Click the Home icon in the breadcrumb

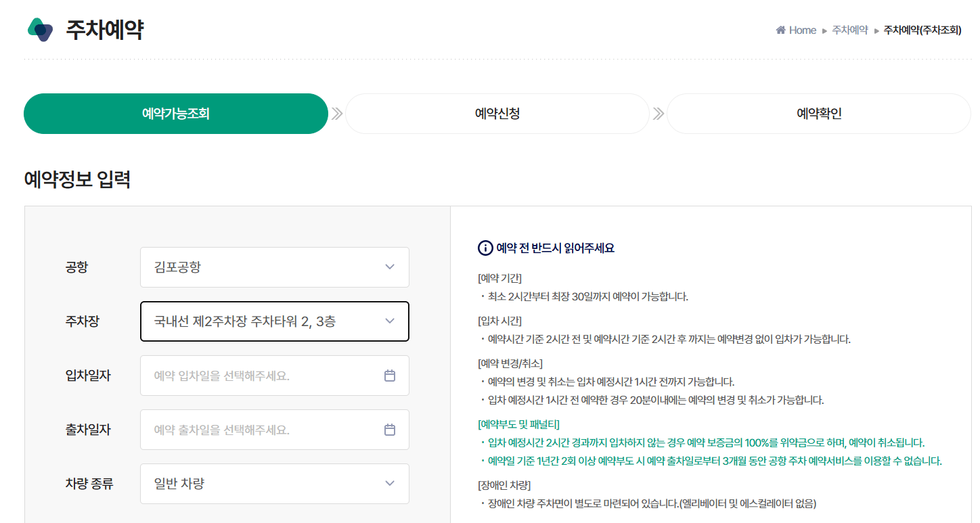pos(780,29)
